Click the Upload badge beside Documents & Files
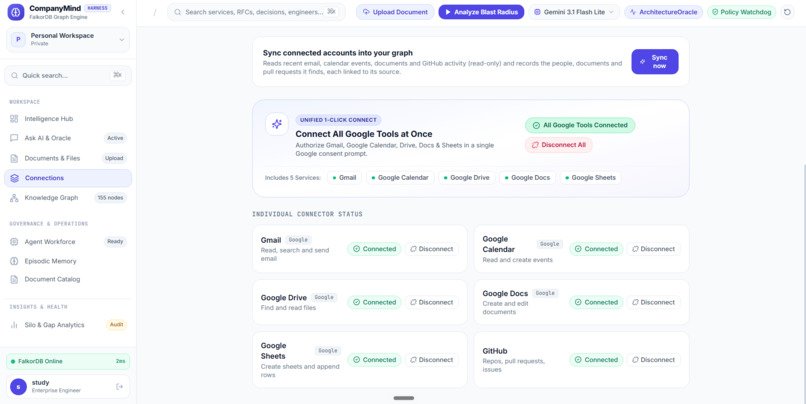 tap(114, 158)
